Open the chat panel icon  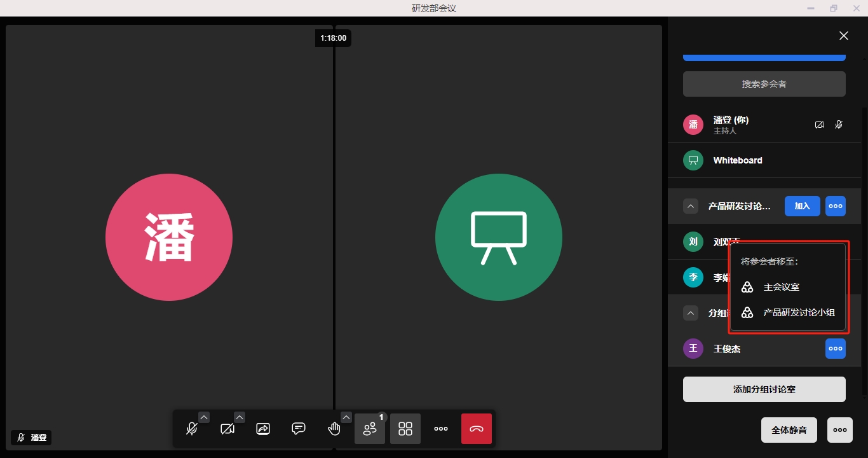(x=299, y=429)
